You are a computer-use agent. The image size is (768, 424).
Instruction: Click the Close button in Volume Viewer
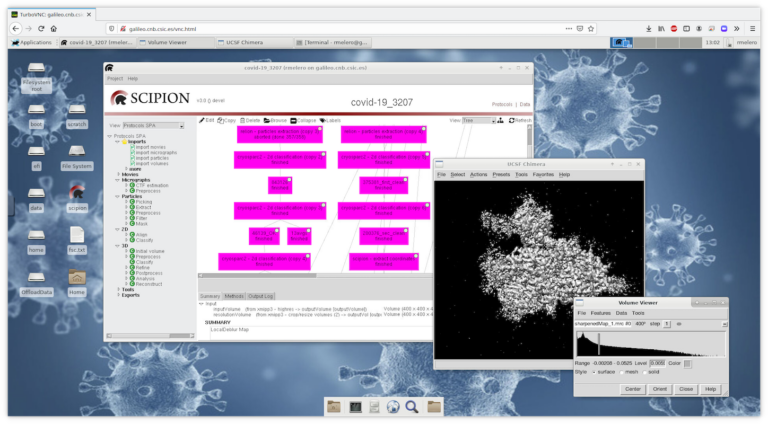coord(686,389)
